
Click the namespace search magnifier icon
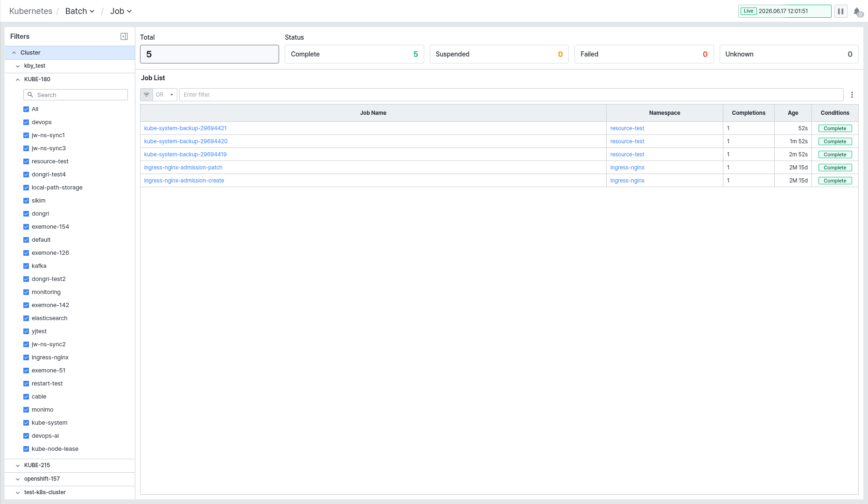tap(30, 95)
